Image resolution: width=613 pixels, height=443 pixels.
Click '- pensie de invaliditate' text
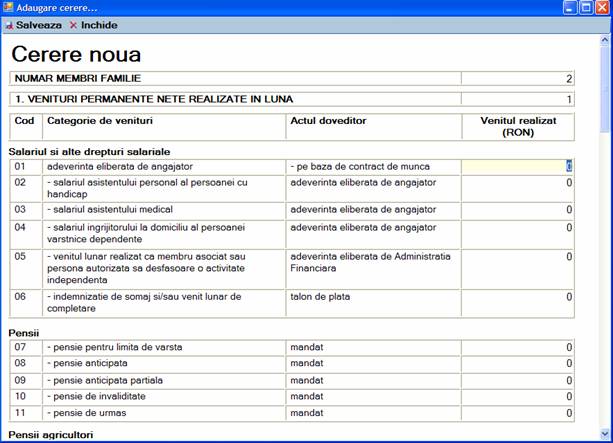click(96, 396)
